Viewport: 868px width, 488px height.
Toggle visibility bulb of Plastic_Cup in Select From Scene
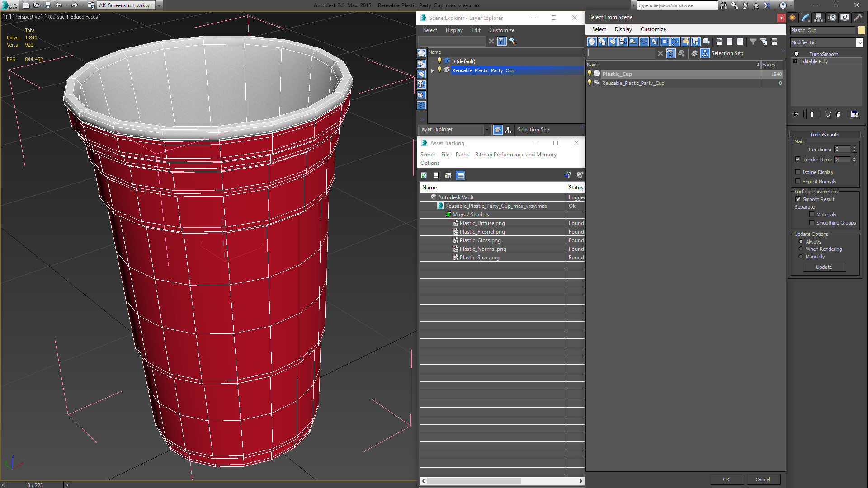pyautogui.click(x=590, y=73)
